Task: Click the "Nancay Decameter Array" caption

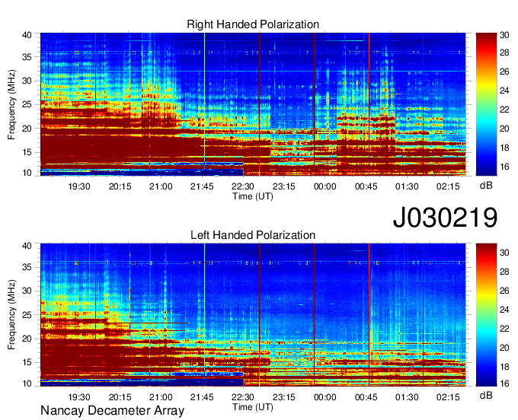Action: (x=112, y=411)
